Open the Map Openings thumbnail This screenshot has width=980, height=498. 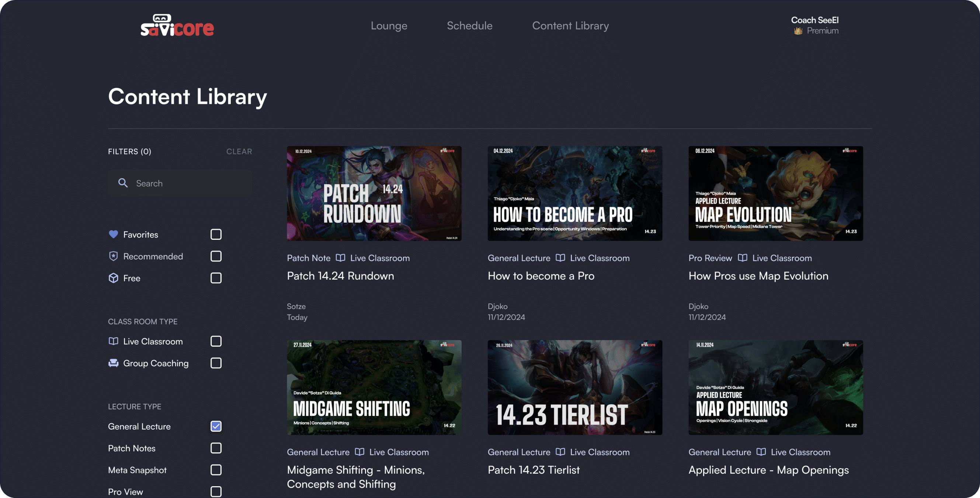coord(776,387)
